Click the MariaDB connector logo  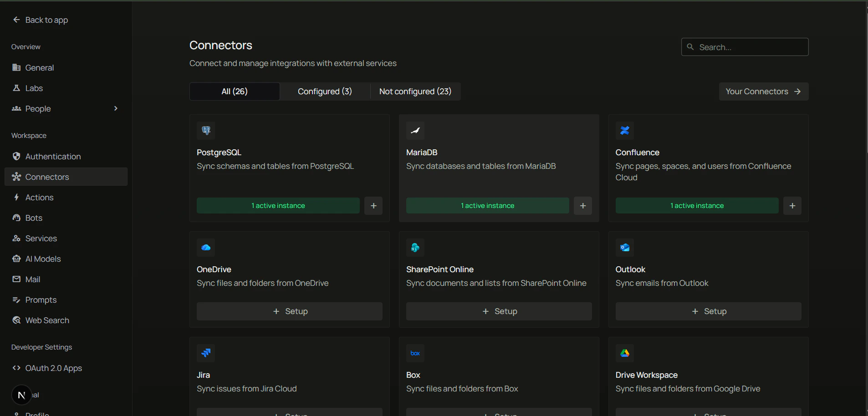(x=415, y=131)
